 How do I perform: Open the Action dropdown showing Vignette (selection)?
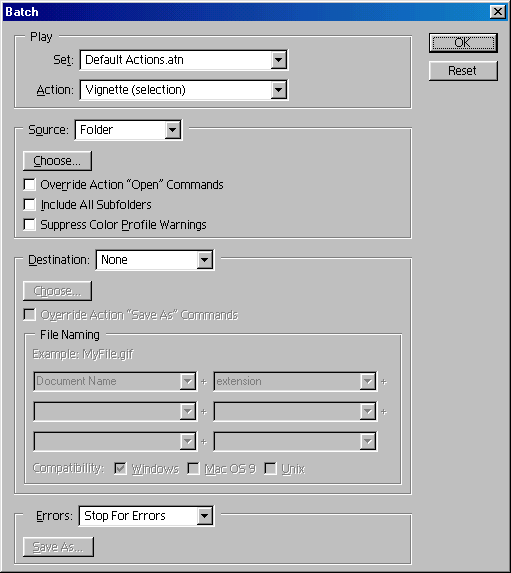pyautogui.click(x=183, y=90)
